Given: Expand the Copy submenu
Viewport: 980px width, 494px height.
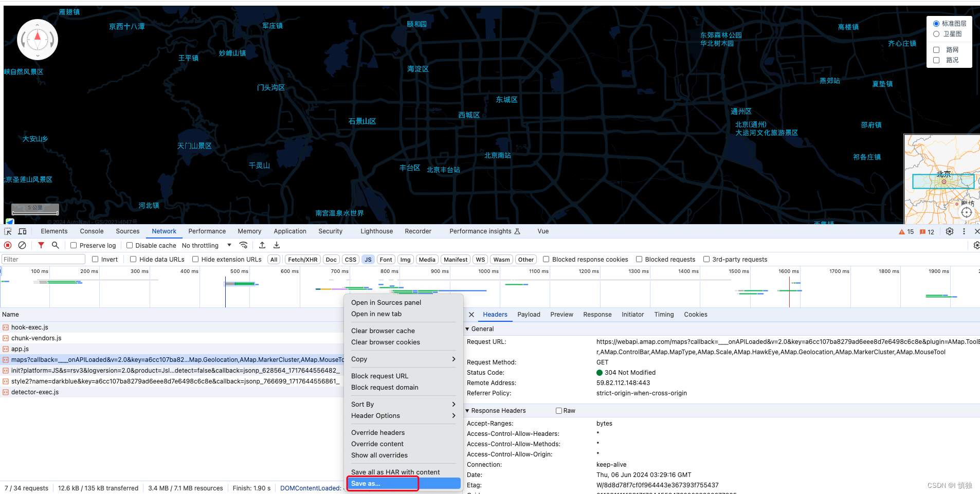Looking at the screenshot, I should (403, 359).
